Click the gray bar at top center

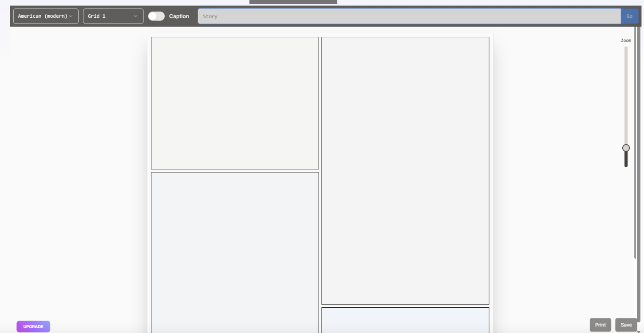point(293,2)
